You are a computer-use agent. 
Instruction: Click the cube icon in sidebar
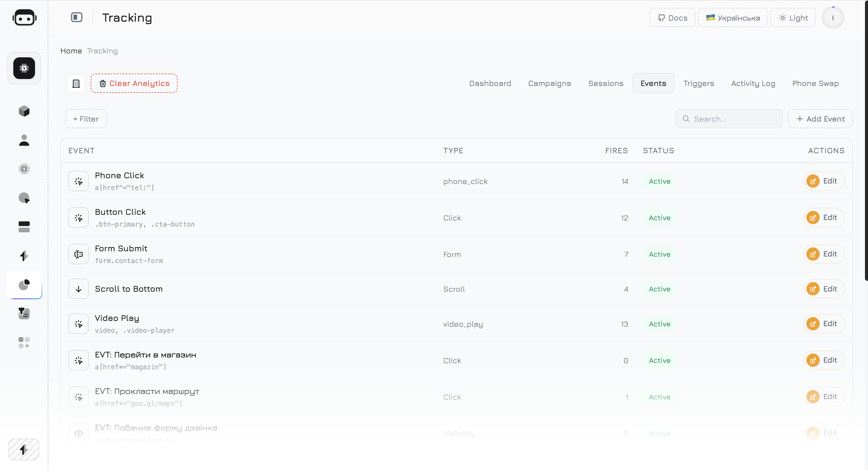tap(24, 111)
